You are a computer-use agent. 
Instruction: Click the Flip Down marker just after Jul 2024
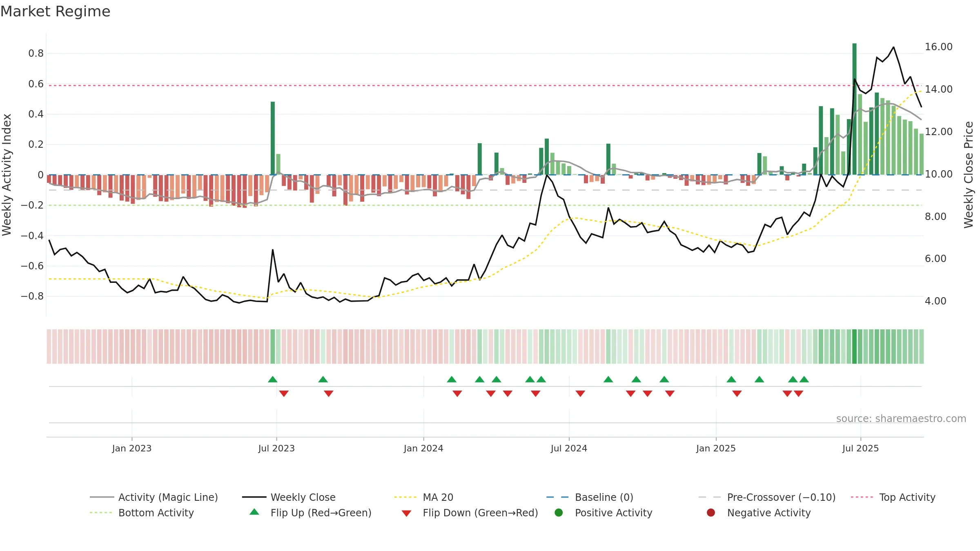click(580, 393)
